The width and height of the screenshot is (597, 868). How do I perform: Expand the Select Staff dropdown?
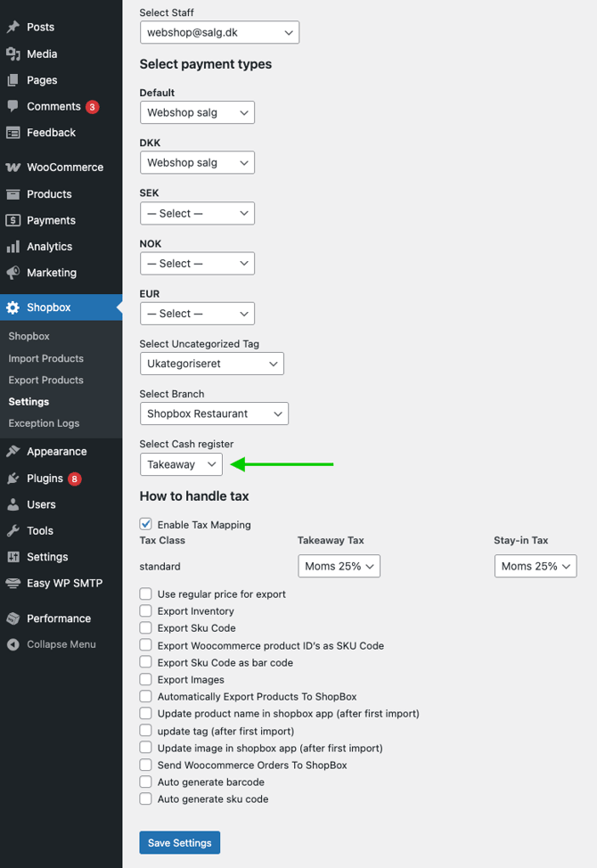pyautogui.click(x=219, y=32)
